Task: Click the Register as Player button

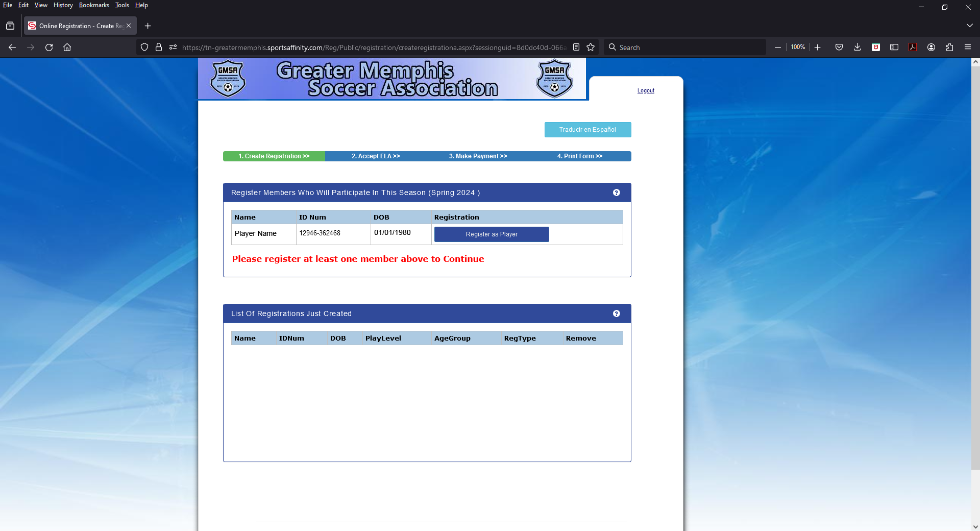Action: click(x=491, y=234)
